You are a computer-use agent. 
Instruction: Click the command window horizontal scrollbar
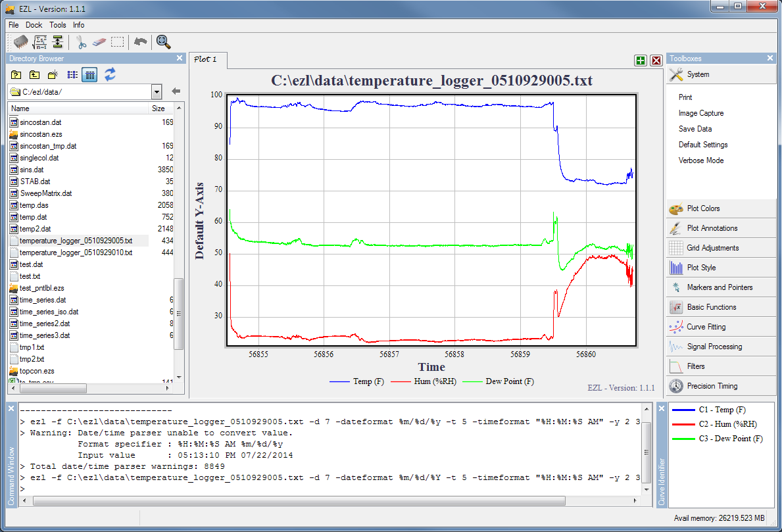click(x=299, y=500)
